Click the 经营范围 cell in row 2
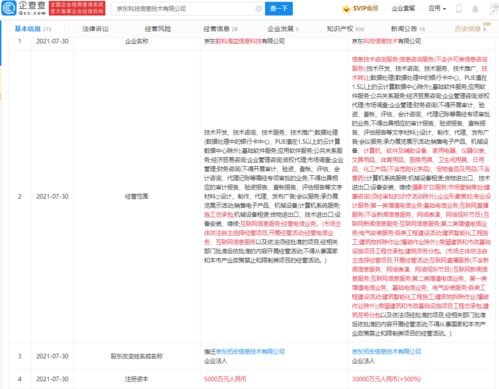Image resolution: width=499 pixels, height=389 pixels. [136, 196]
